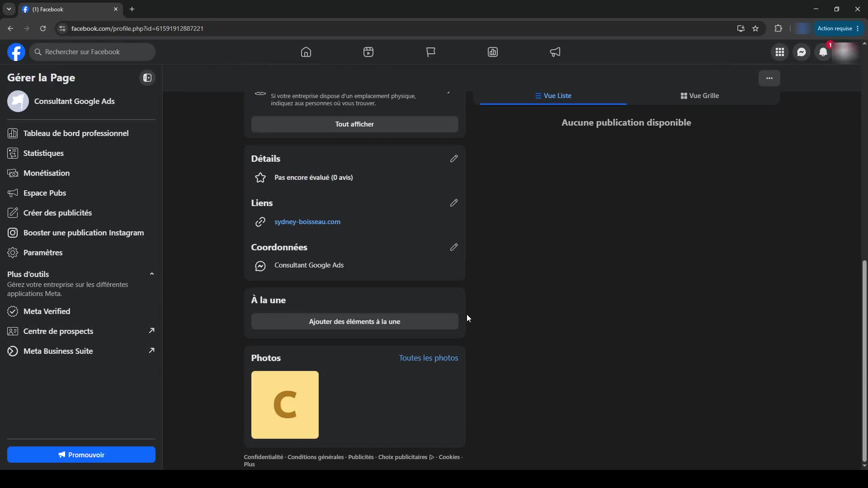This screenshot has height=488, width=868.
Task: Open Confidentialité footer link
Action: pos(263,457)
